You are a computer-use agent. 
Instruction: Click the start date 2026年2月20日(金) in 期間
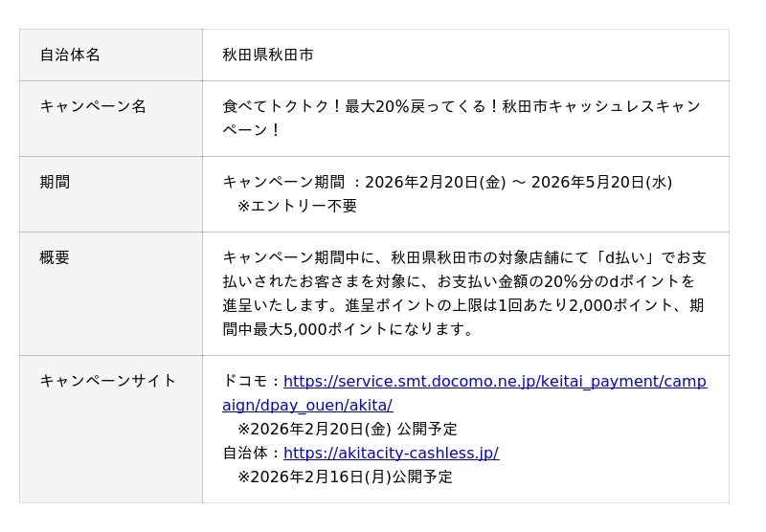coord(435,183)
